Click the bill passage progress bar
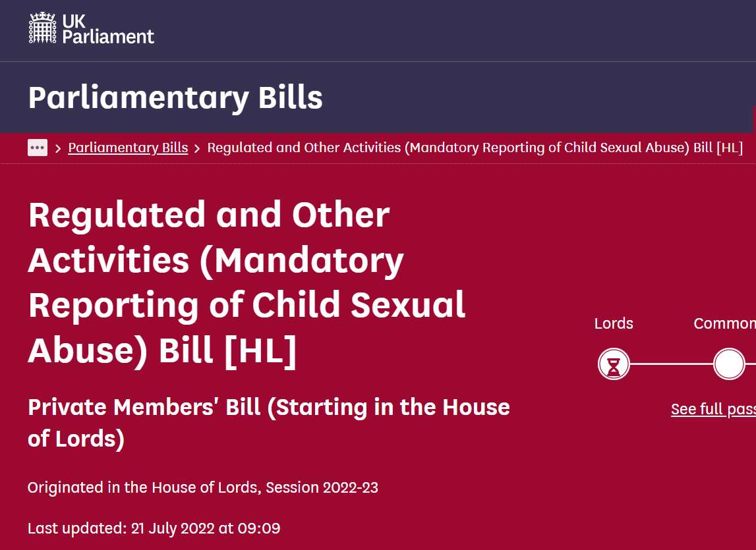Screen dimensions: 756x550 click(672, 364)
